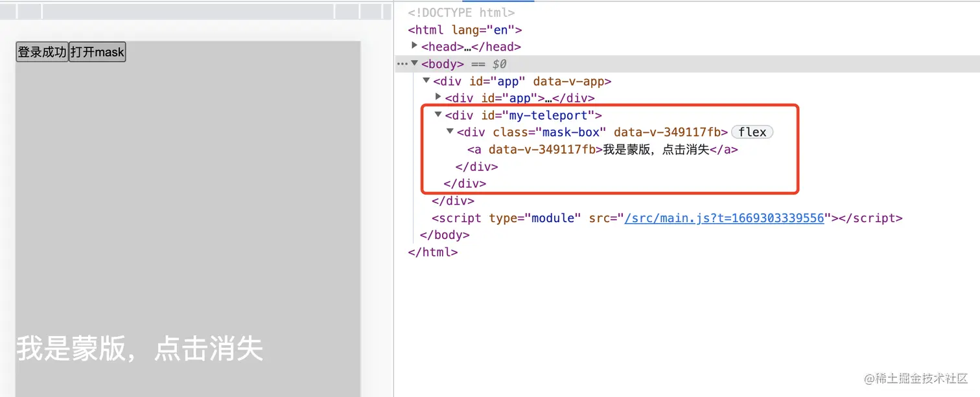Expand the inner div id="app" node

click(x=438, y=96)
